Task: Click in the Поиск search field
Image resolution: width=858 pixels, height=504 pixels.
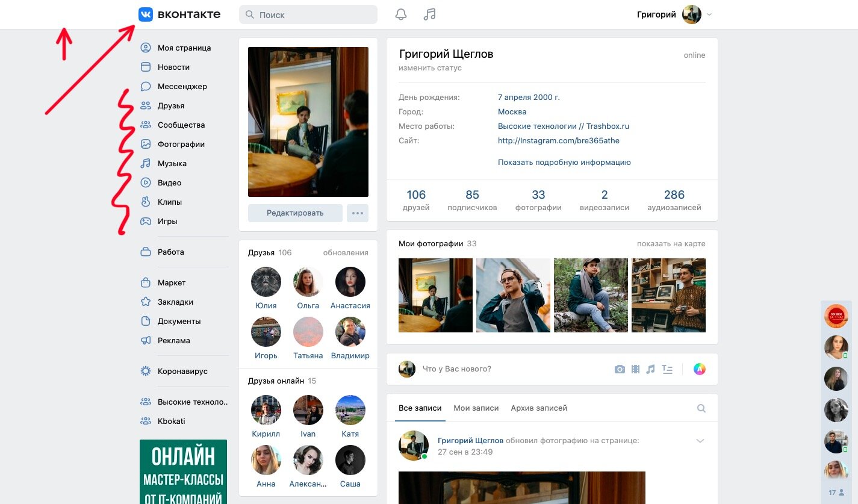Action: [x=308, y=14]
